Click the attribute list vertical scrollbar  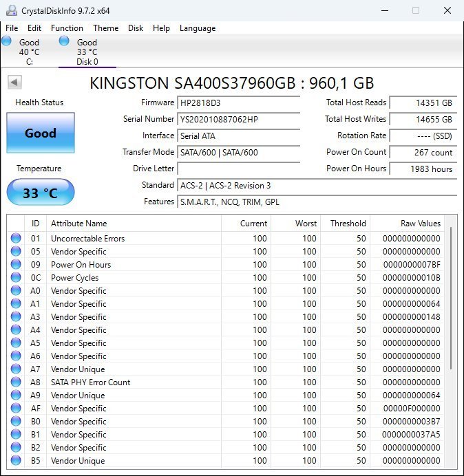point(451,296)
